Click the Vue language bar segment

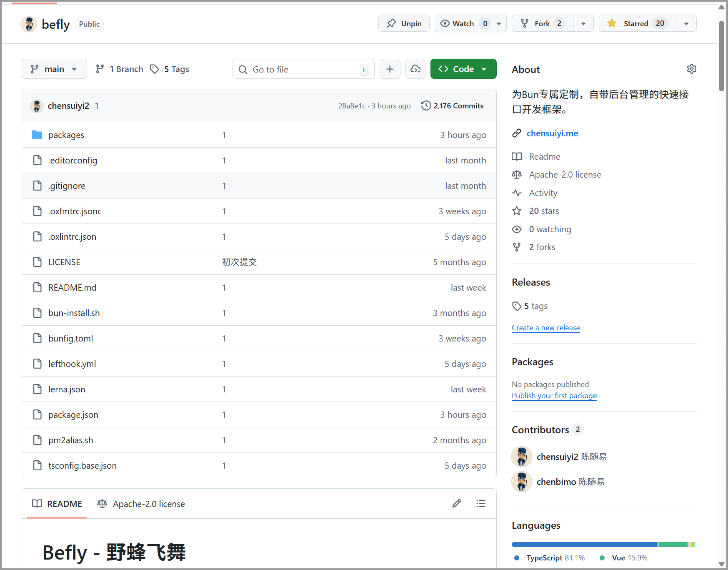673,545
